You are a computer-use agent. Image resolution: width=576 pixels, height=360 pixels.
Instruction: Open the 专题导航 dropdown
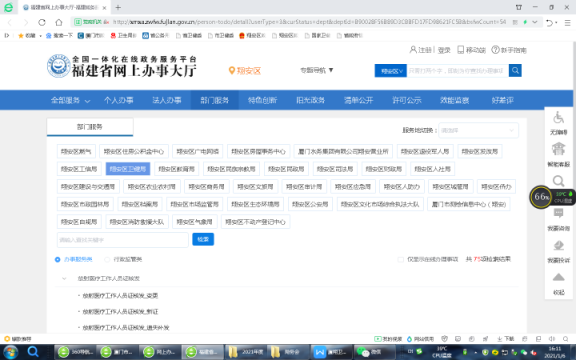pyautogui.click(x=317, y=70)
